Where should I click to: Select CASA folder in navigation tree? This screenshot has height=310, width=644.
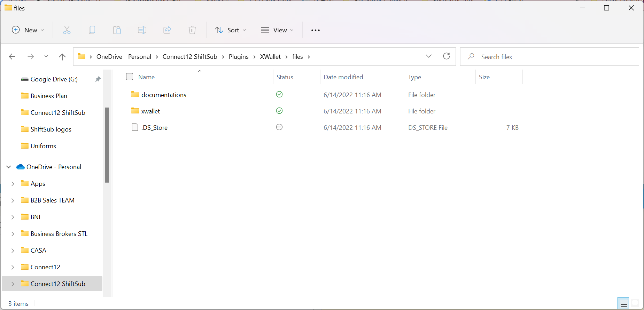pyautogui.click(x=38, y=251)
